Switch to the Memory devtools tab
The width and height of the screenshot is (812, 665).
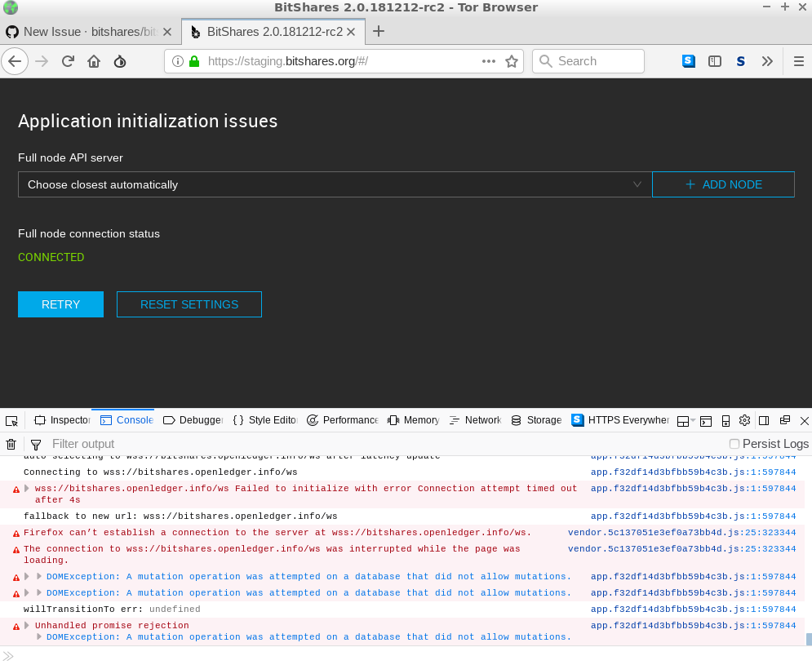pos(413,420)
